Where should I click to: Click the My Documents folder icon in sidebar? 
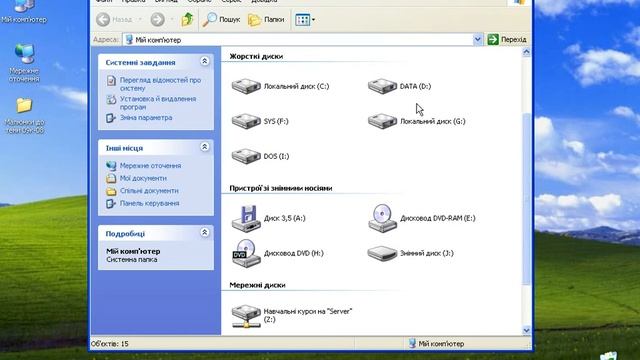pos(111,178)
